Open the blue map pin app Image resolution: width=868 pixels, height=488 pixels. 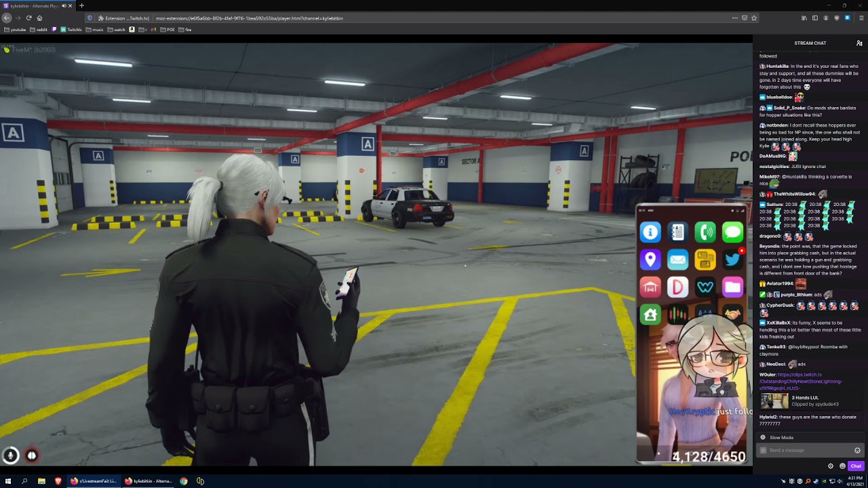click(650, 260)
